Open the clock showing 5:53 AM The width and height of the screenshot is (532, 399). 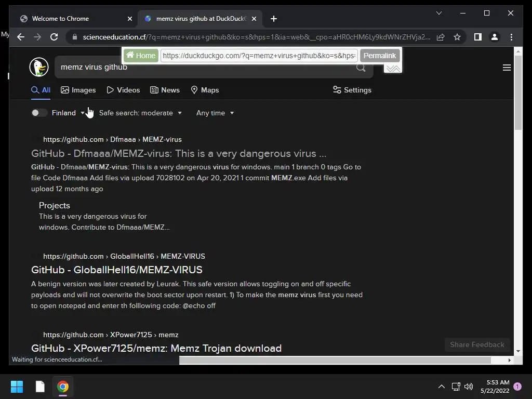tap(495, 387)
